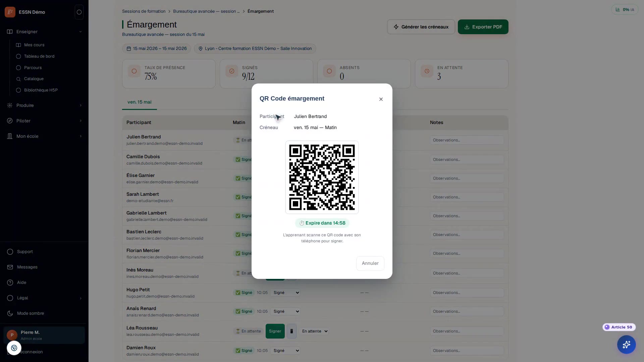
Task: Click Générer les créneaux button
Action: click(421, 27)
